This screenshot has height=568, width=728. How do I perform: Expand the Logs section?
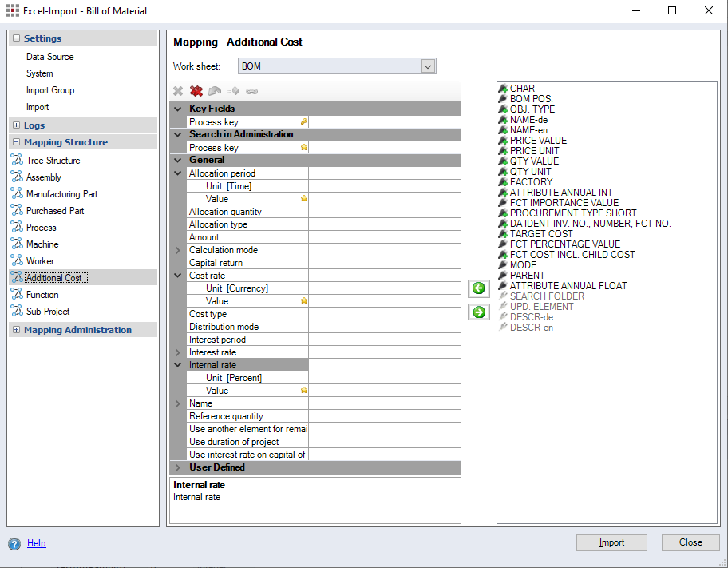(x=17, y=125)
